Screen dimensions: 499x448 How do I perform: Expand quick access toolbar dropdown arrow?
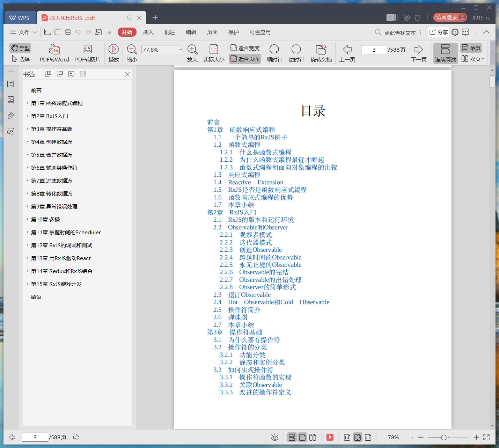click(x=109, y=32)
